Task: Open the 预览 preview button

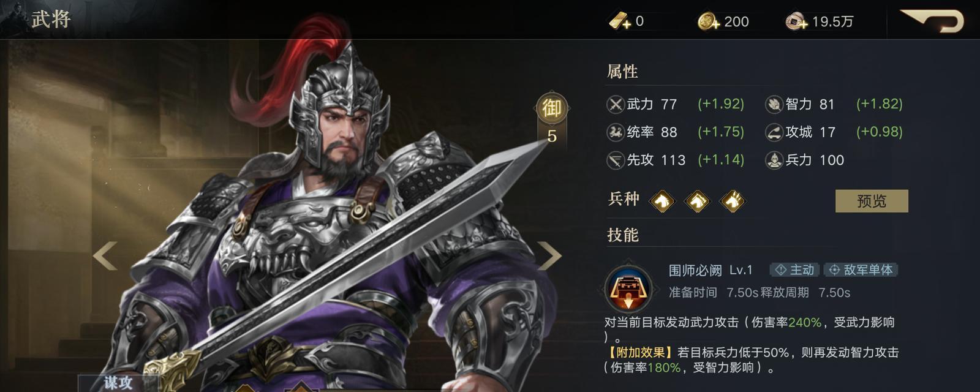Action: coord(872,201)
